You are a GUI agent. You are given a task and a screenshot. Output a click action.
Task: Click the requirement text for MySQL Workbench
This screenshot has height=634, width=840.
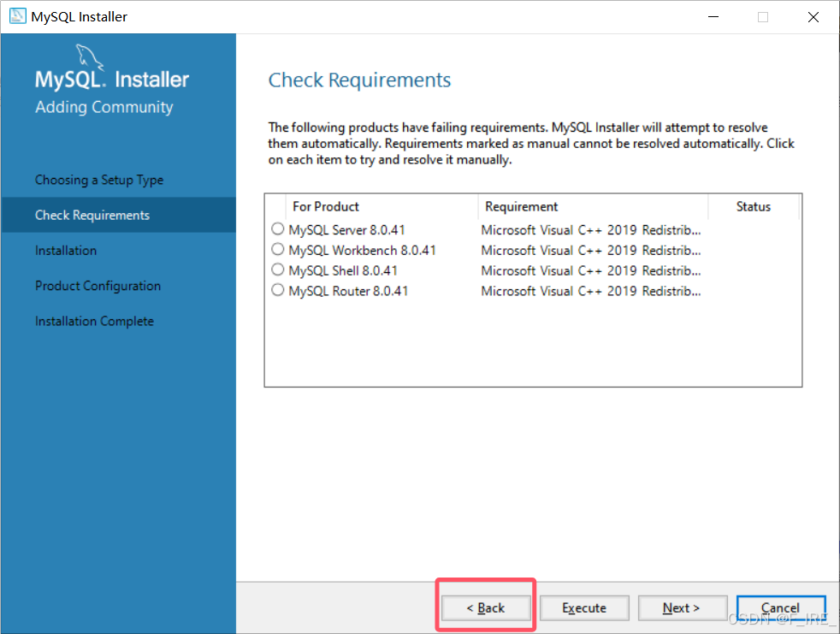(x=591, y=251)
